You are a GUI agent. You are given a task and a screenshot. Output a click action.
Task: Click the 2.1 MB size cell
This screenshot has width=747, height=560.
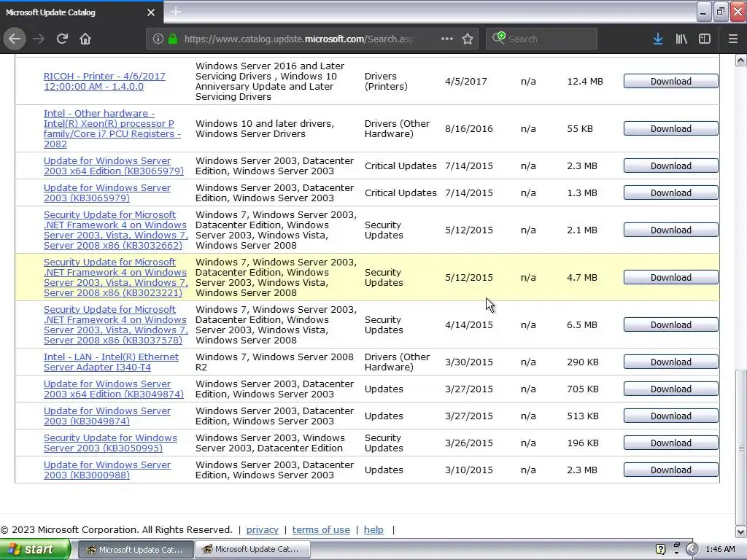581,230
